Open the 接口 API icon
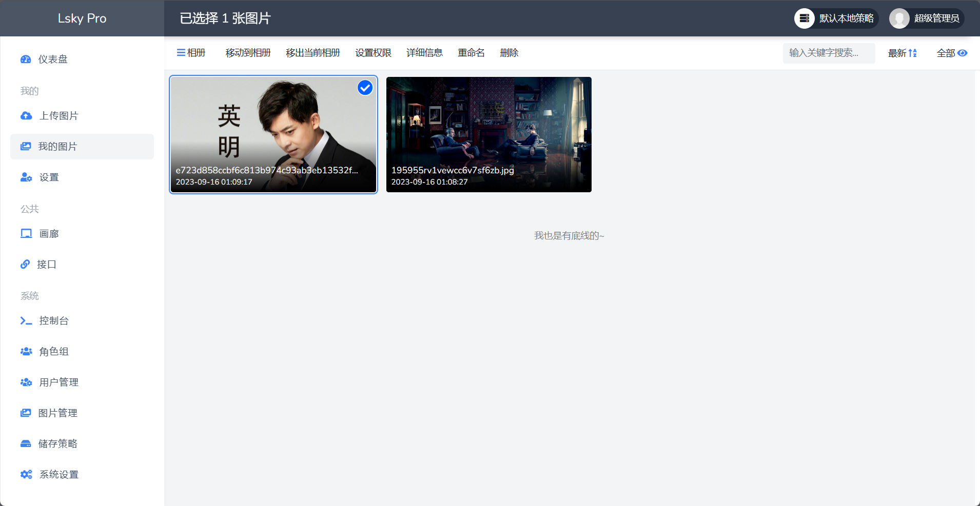The height and width of the screenshot is (506, 980). 26,264
